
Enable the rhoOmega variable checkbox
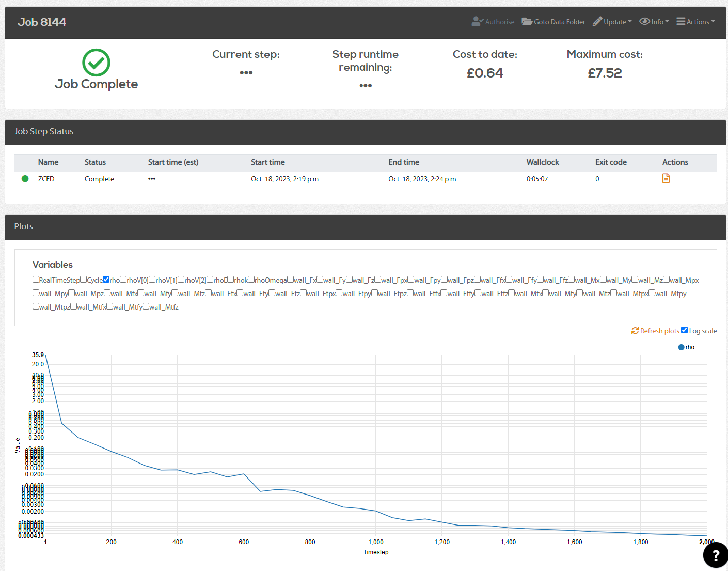click(251, 280)
